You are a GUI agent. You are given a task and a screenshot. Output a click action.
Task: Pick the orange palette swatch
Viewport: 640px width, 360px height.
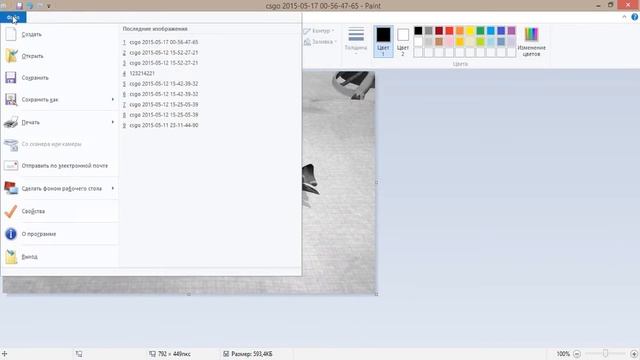click(460, 31)
